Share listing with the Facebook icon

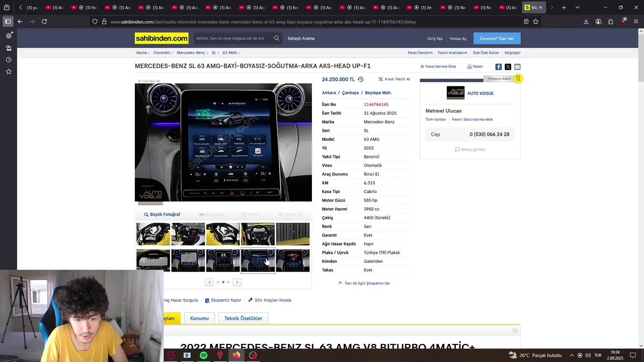(x=498, y=67)
